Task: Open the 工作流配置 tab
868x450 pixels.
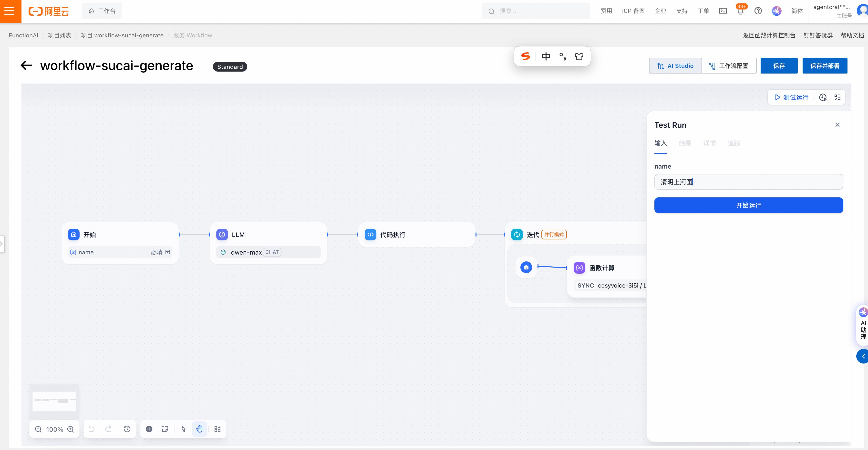Action: tap(728, 66)
